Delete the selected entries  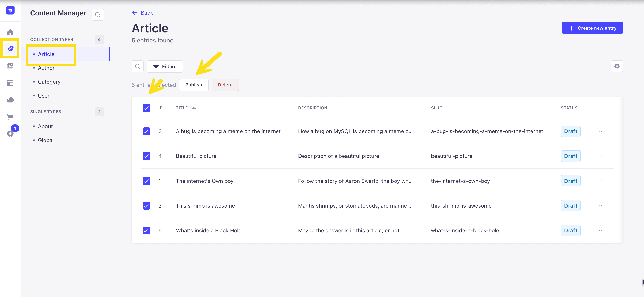pos(225,85)
